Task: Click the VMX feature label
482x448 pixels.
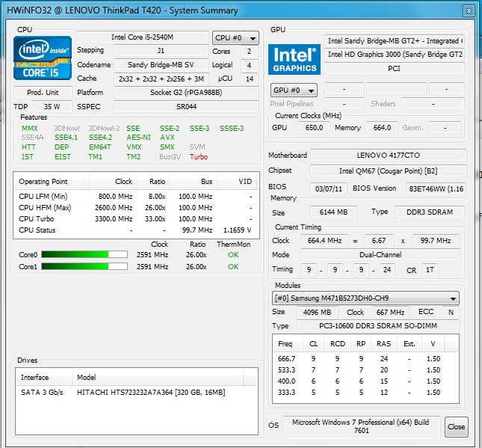Action: coord(134,147)
